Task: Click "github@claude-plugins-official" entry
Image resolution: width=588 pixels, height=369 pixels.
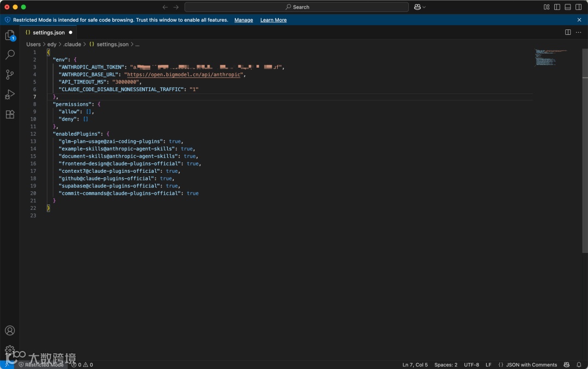Action: click(106, 179)
